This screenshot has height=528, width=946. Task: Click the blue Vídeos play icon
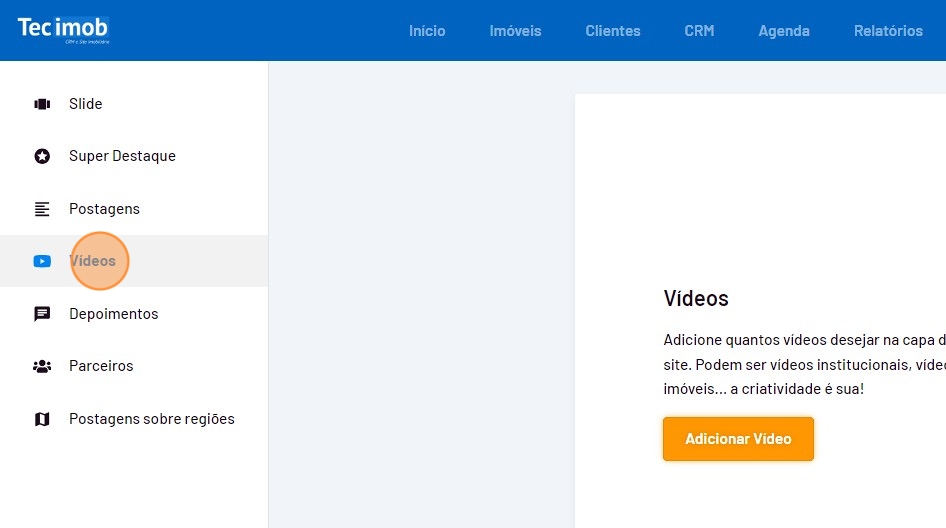[x=42, y=261]
